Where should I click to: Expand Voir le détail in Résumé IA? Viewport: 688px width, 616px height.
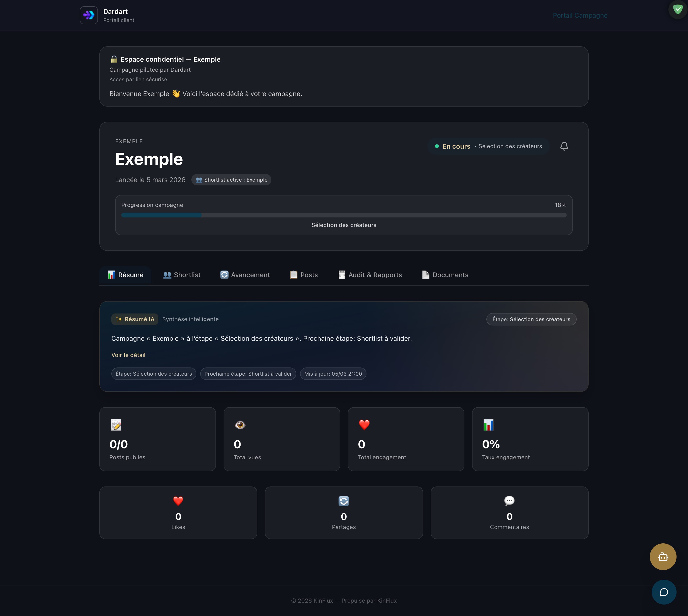tap(128, 355)
